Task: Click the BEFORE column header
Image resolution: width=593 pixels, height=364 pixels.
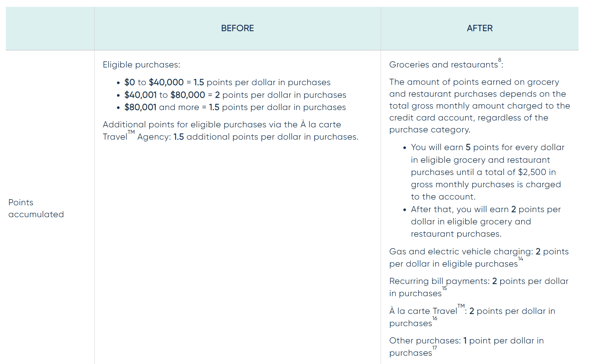Action: click(237, 28)
